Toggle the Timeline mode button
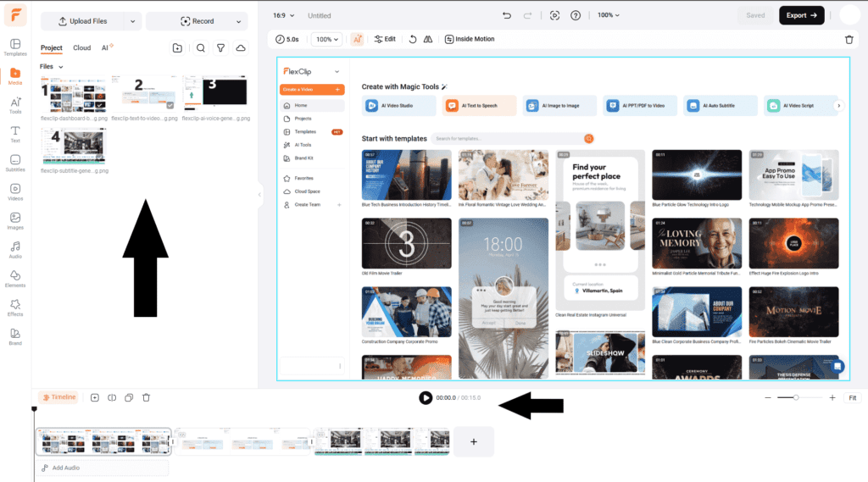 (x=58, y=397)
